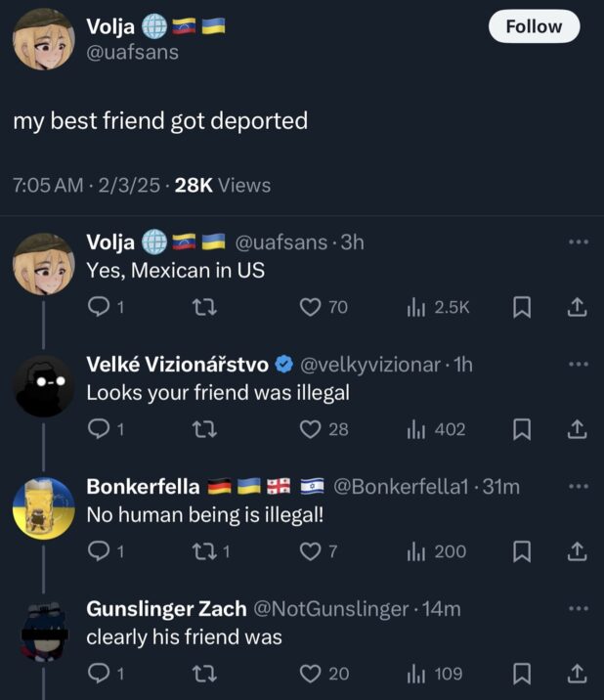This screenshot has height=700, width=604.
Task: Open more options on Velké Vizionářstvo's tweet
Action: point(579,364)
